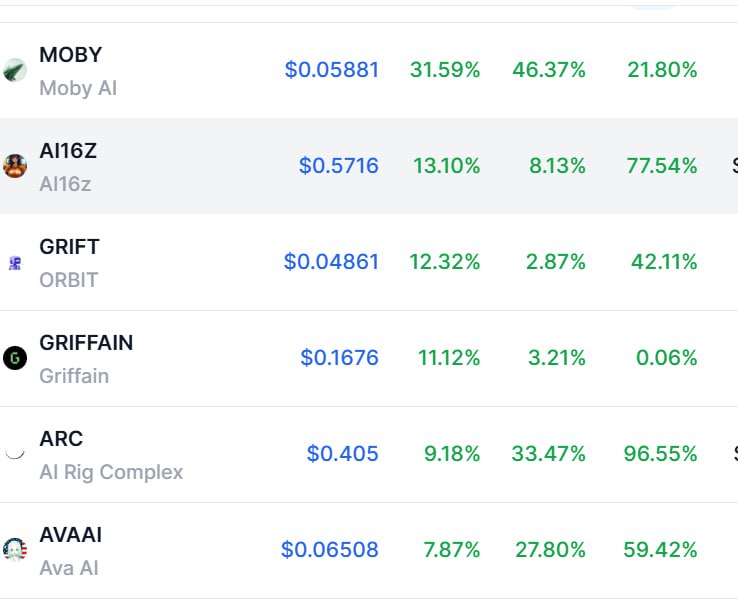Open the AI16Z token name link
Image resolution: width=738 pixels, height=606 pixels.
click(x=68, y=151)
